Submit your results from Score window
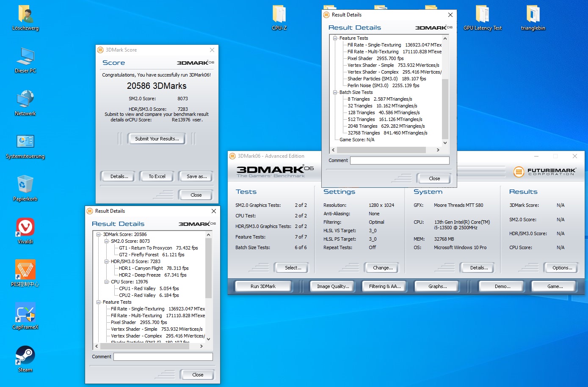The image size is (588, 387). click(157, 139)
